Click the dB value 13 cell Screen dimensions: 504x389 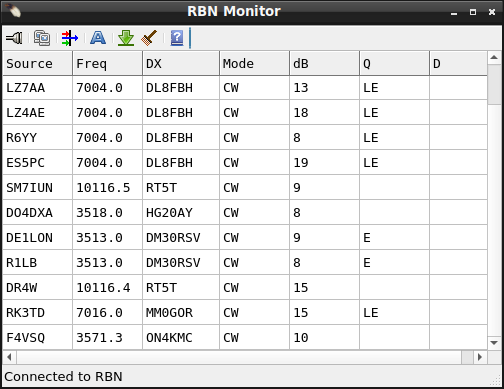coord(325,88)
